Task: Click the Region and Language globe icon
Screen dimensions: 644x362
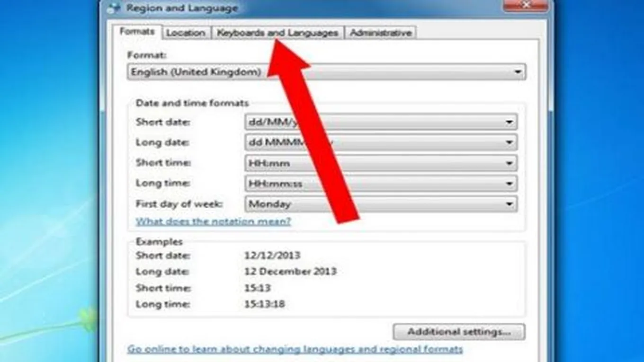Action: point(114,8)
